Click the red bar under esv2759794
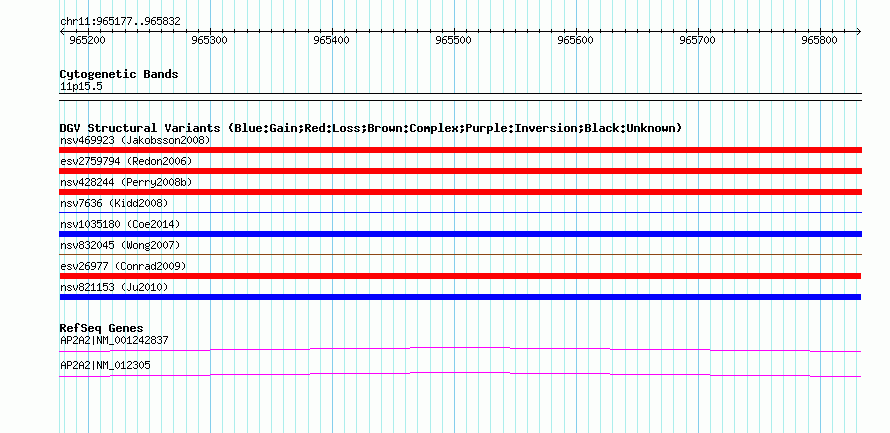The image size is (890, 433). point(460,171)
